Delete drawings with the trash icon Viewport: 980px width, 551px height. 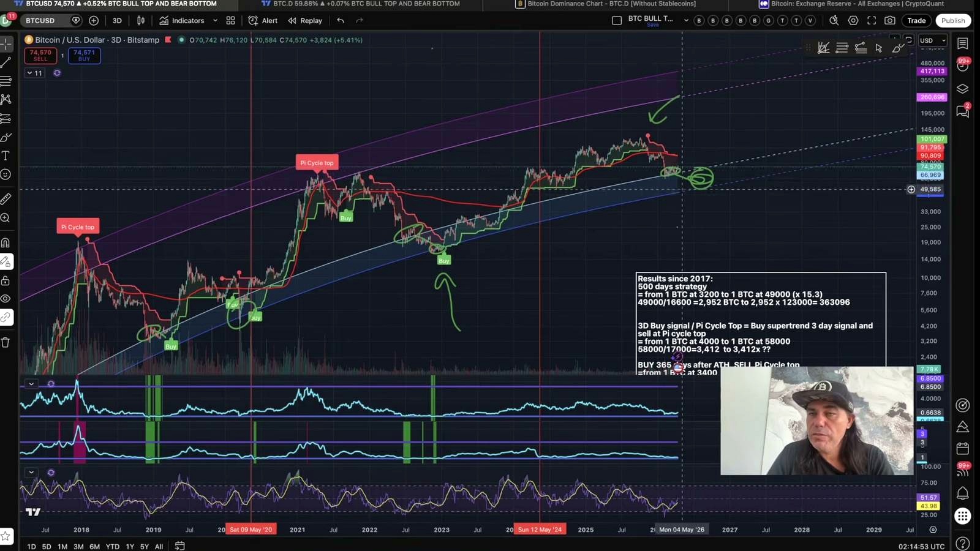click(6, 342)
